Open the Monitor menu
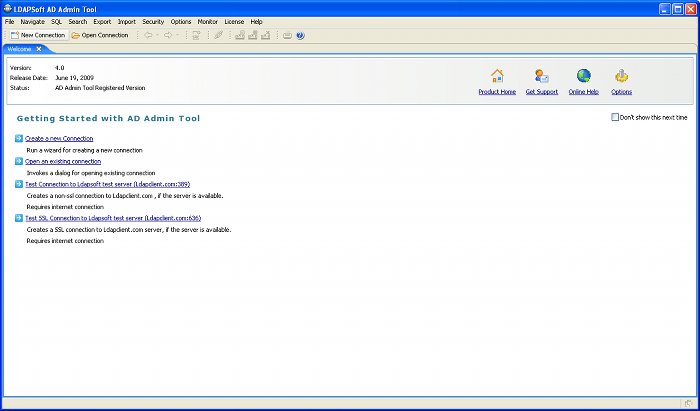This screenshot has height=411, width=700. click(x=207, y=21)
